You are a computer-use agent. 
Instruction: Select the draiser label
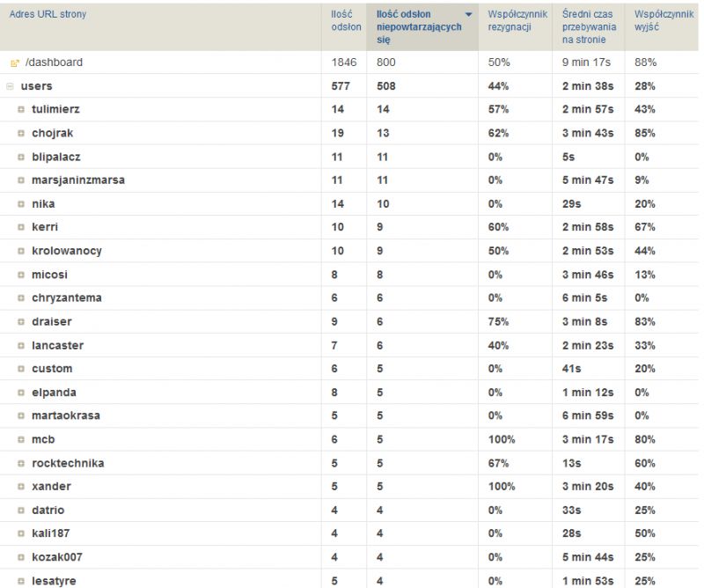52,322
